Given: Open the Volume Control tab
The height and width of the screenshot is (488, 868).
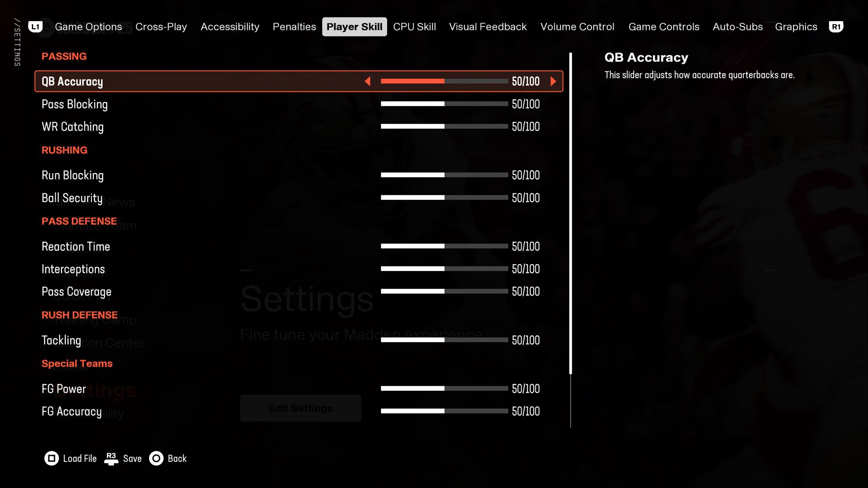Looking at the screenshot, I should coord(577,26).
